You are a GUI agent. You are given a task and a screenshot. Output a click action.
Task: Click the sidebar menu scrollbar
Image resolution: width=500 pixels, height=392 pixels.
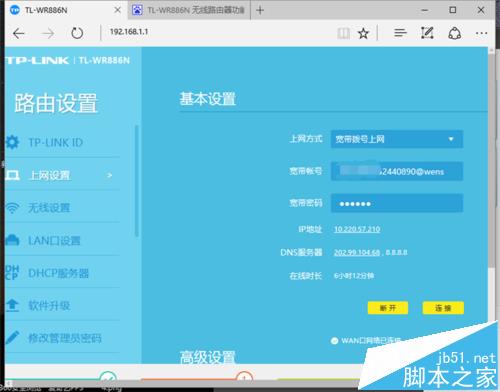(x=136, y=181)
